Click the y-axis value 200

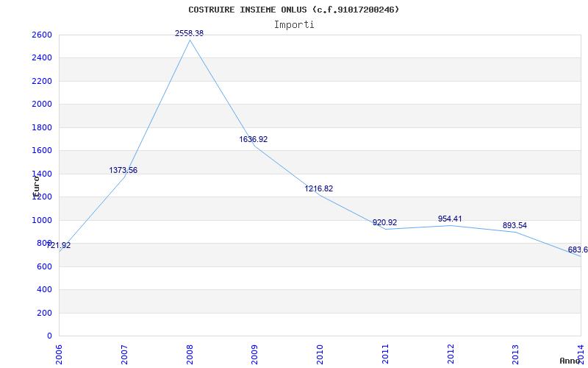[x=44, y=314]
